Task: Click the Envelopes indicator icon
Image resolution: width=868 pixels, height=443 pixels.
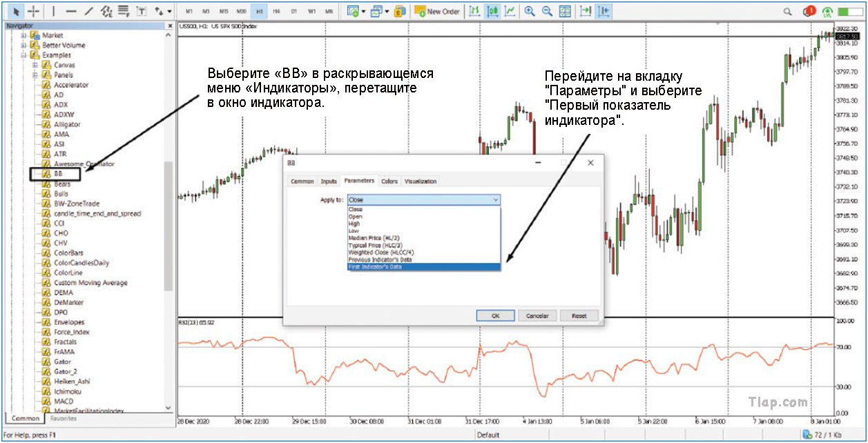Action: [47, 322]
